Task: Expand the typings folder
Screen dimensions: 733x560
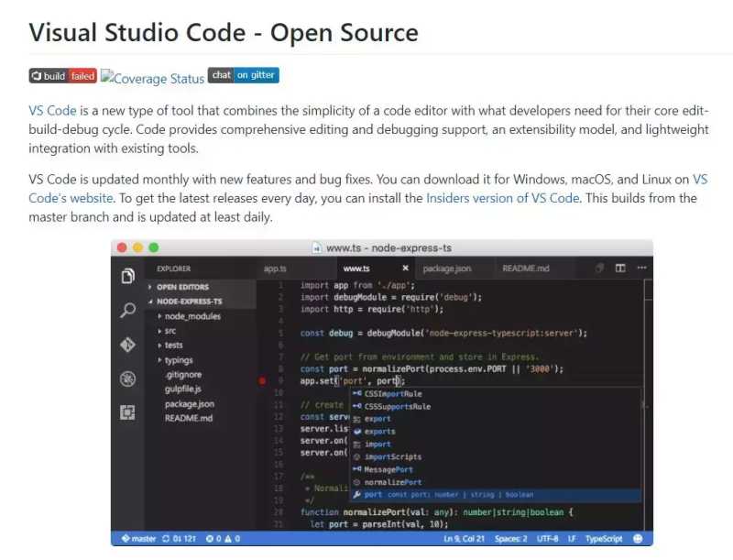Action: pos(160,360)
